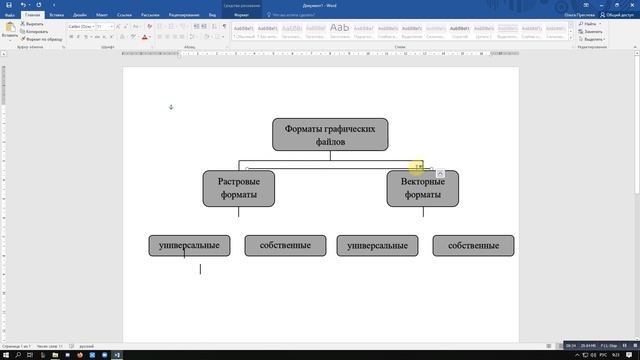Undo the last action
This screenshot has height=360, width=640.
[x=23, y=5]
